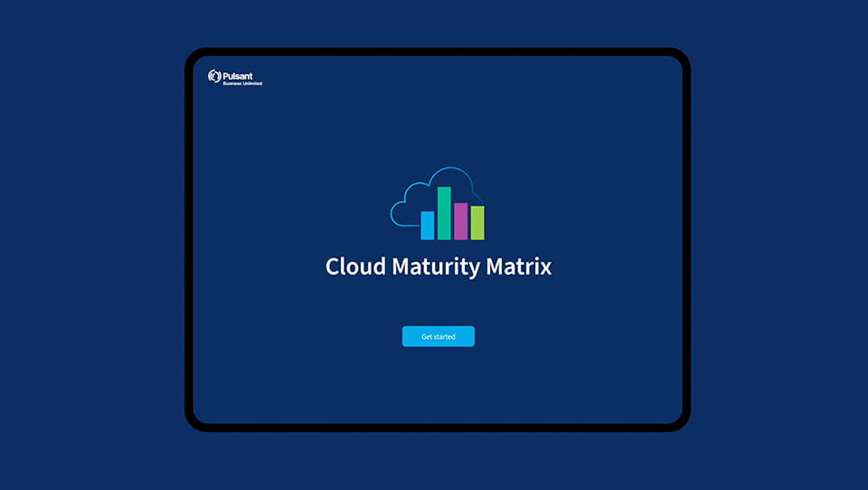
Task: Click the circular Pulsant logo emblem
Action: (x=214, y=77)
